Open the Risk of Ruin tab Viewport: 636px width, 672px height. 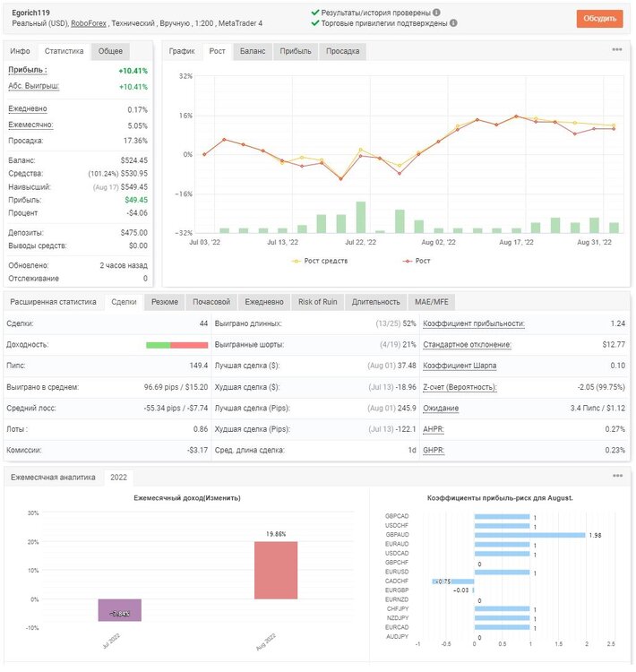pyautogui.click(x=318, y=302)
